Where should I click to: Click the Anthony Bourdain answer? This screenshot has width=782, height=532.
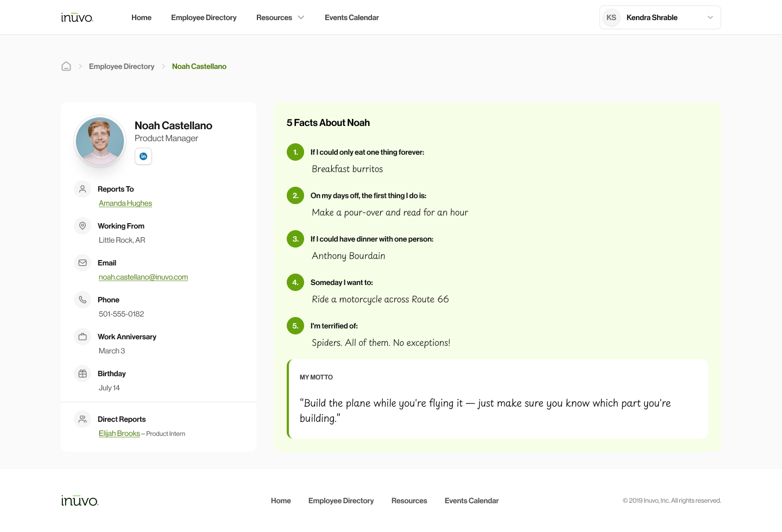[349, 256]
